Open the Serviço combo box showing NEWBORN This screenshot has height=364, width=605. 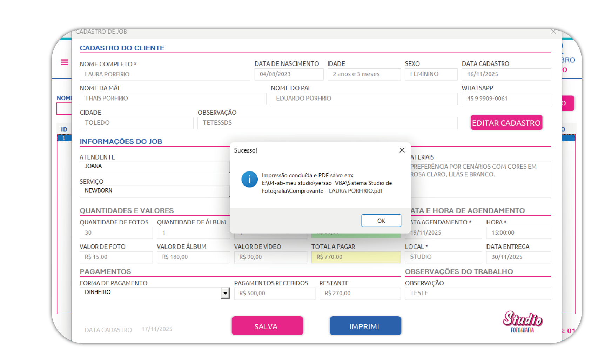pyautogui.click(x=154, y=191)
